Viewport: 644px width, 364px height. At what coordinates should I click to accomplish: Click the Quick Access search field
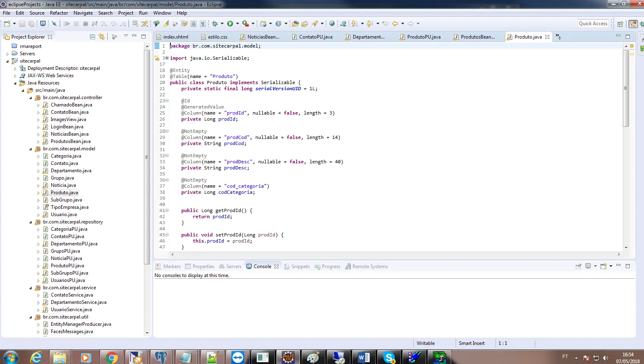tap(593, 24)
